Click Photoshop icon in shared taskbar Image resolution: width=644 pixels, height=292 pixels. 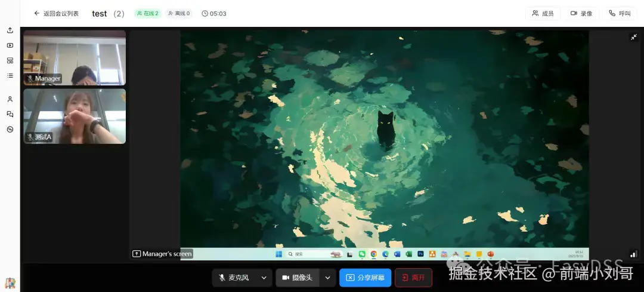pyautogui.click(x=420, y=254)
